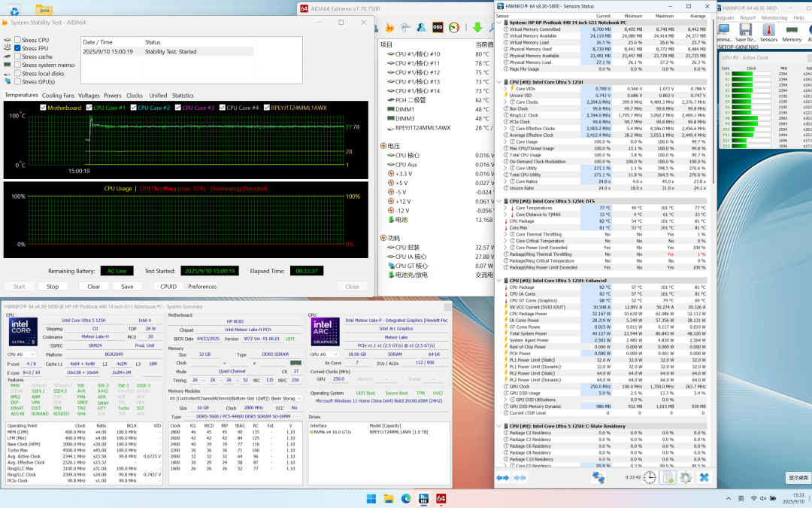Click the HWiNFO icon on the taskbar
Viewport: 812px width, 508px height.
(423, 499)
